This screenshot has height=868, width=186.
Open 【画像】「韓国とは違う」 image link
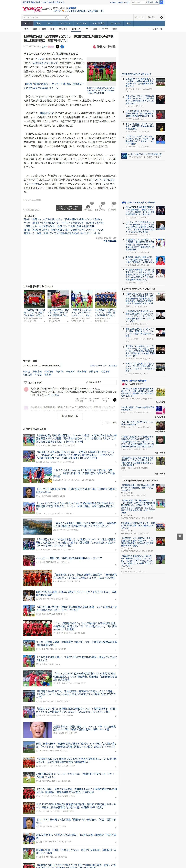click(x=54, y=86)
